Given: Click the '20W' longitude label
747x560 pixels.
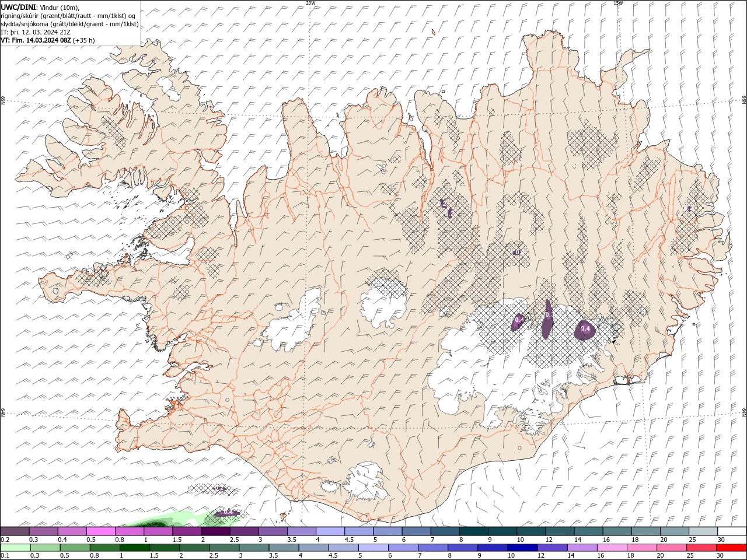Looking at the screenshot, I should pyautogui.click(x=310, y=3).
